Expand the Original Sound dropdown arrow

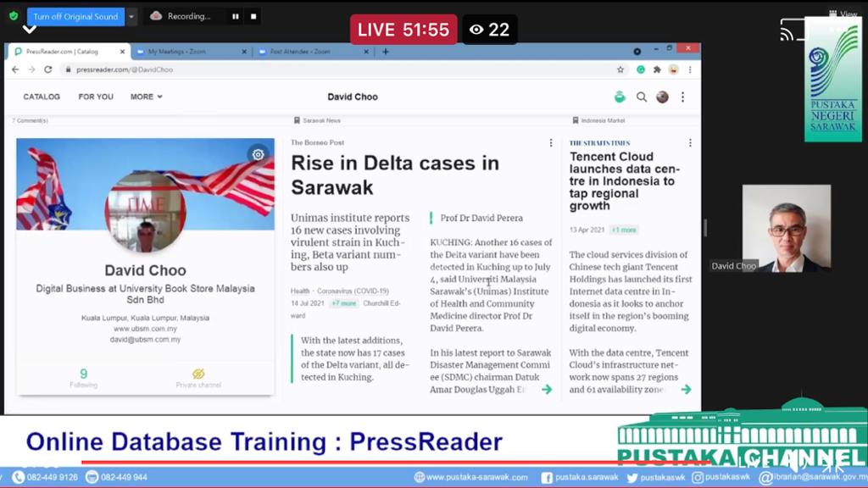click(x=131, y=17)
